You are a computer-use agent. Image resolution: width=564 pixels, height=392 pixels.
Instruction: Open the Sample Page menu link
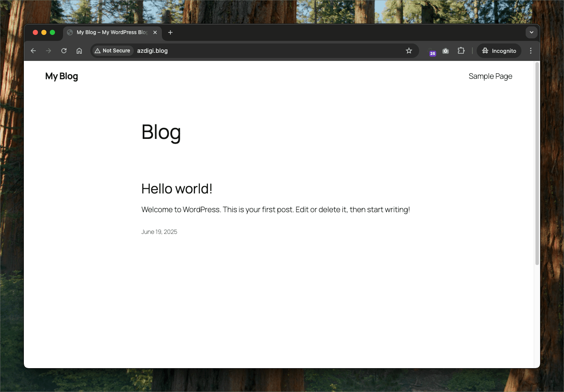490,76
